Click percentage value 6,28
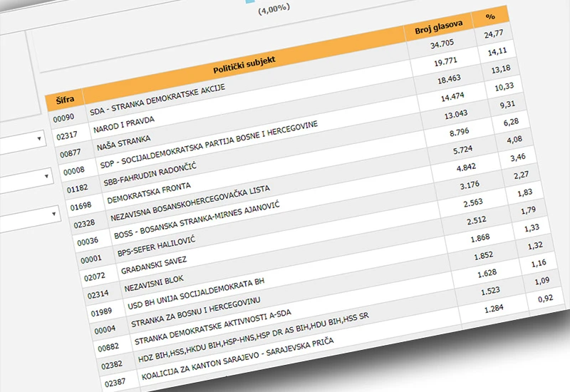Screen dimensions: 570x392 pos(511,122)
